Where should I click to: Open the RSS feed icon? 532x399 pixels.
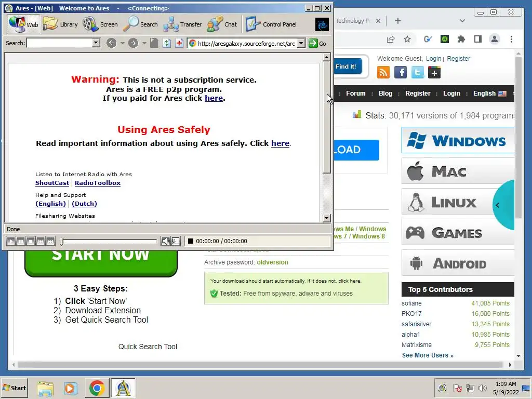[x=383, y=72]
